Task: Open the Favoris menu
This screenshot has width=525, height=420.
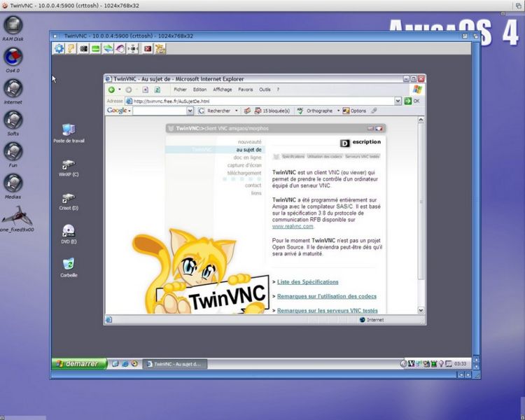Action: 245,90
